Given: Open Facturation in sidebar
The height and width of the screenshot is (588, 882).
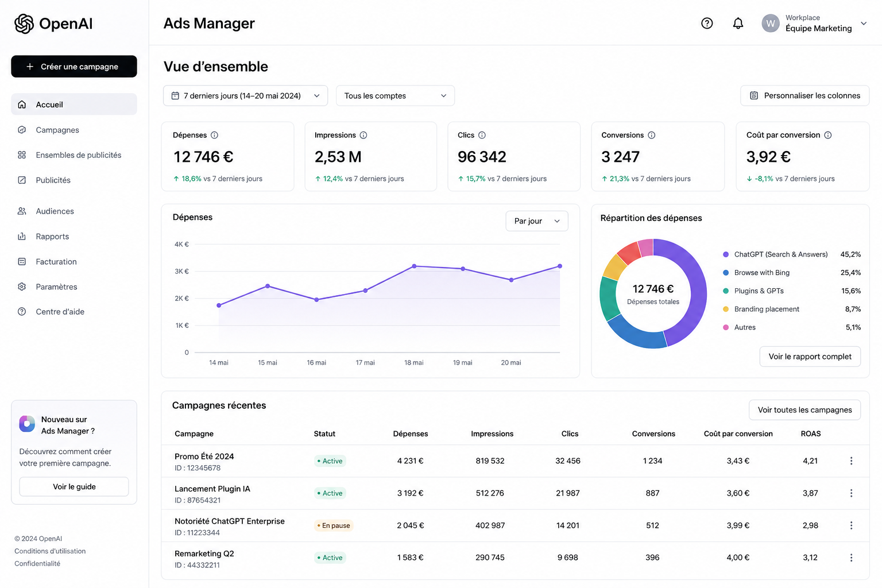Looking at the screenshot, I should (x=74, y=262).
